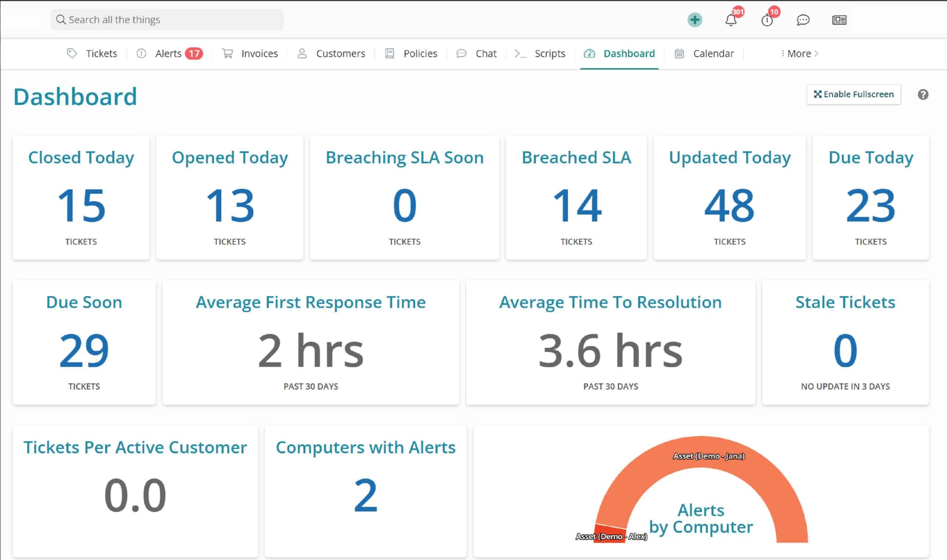This screenshot has height=560, width=947.
Task: Open Due Today 23 tickets
Action: [870, 205]
